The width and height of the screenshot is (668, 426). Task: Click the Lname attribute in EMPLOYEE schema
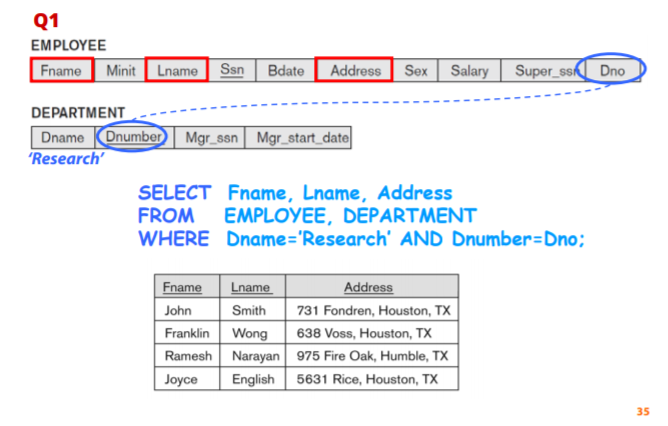[x=177, y=69]
